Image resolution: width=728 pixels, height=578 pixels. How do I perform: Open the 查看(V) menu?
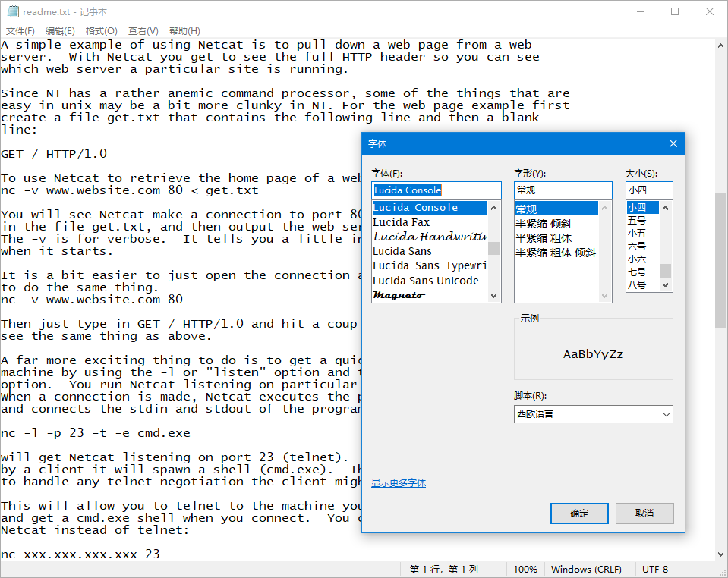click(x=143, y=31)
